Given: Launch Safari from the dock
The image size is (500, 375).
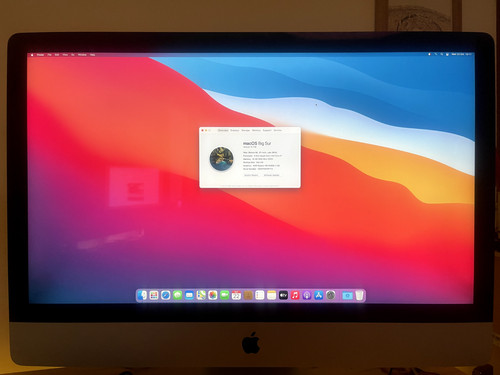Looking at the screenshot, I should [x=166, y=295].
